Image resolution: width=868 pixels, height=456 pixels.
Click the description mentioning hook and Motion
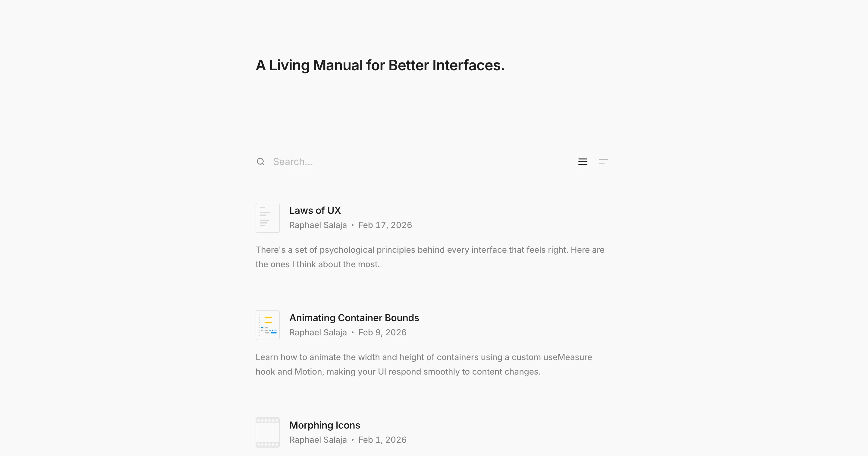tap(424, 364)
